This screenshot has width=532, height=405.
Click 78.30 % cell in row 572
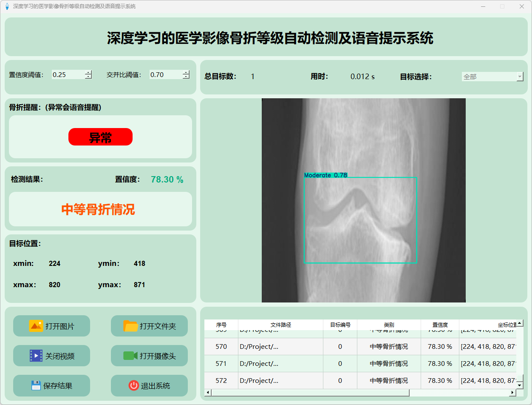440,381
